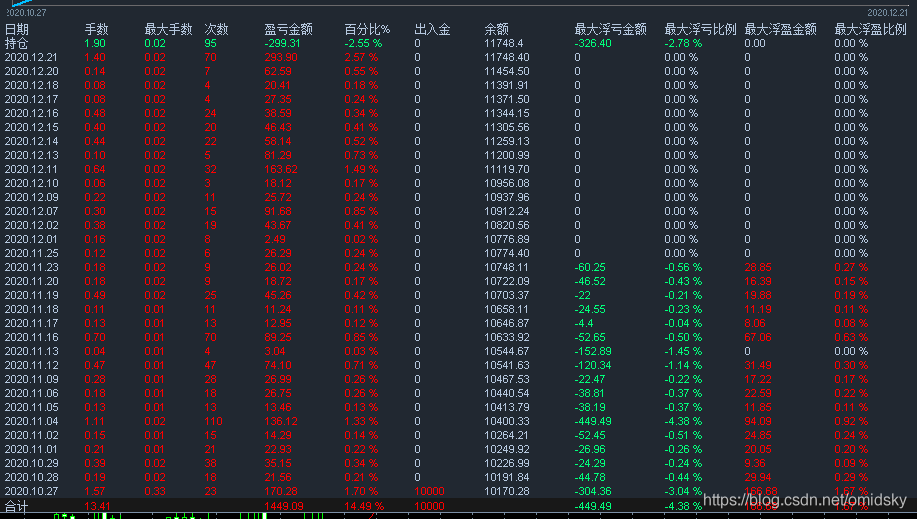Click the 余额 column header
The height and width of the screenshot is (519, 917).
tap(497, 29)
